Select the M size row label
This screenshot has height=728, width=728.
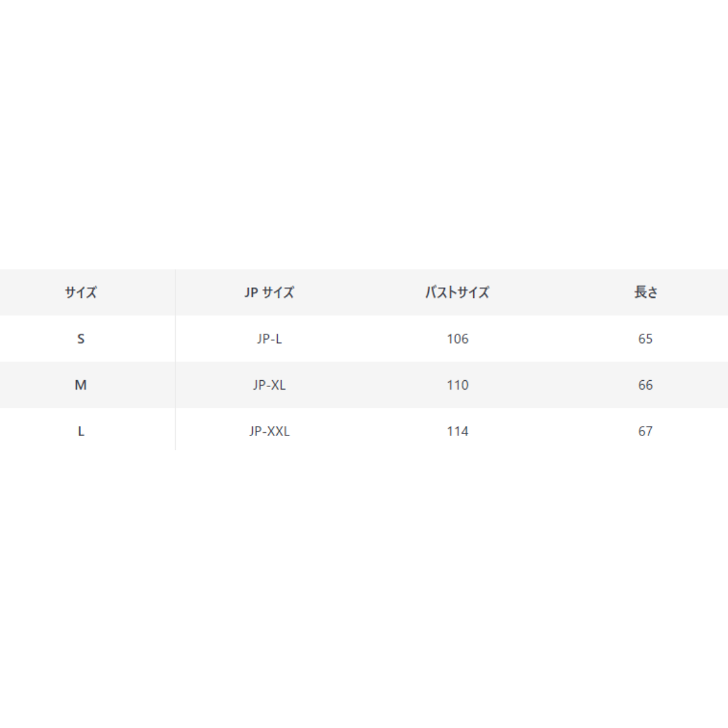(81, 385)
